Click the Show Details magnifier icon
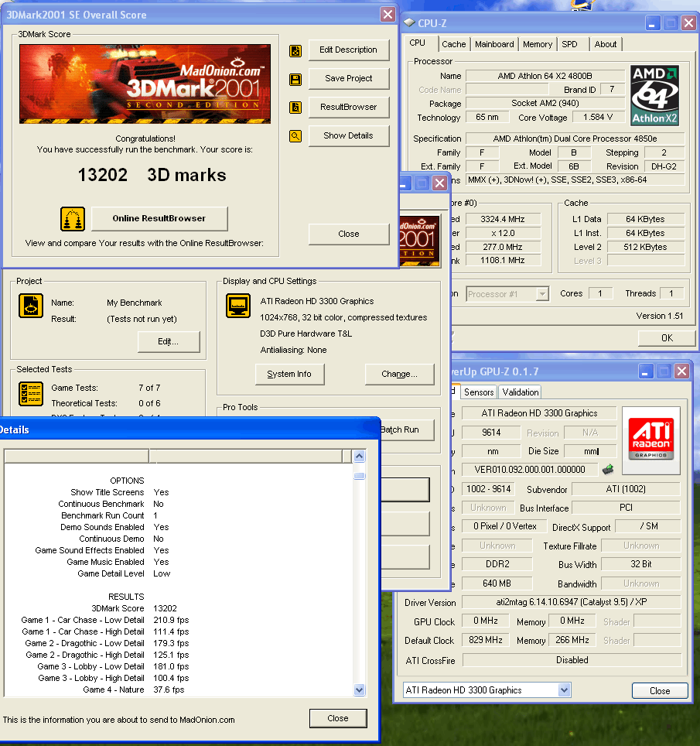The width and height of the screenshot is (700, 746). click(x=295, y=136)
